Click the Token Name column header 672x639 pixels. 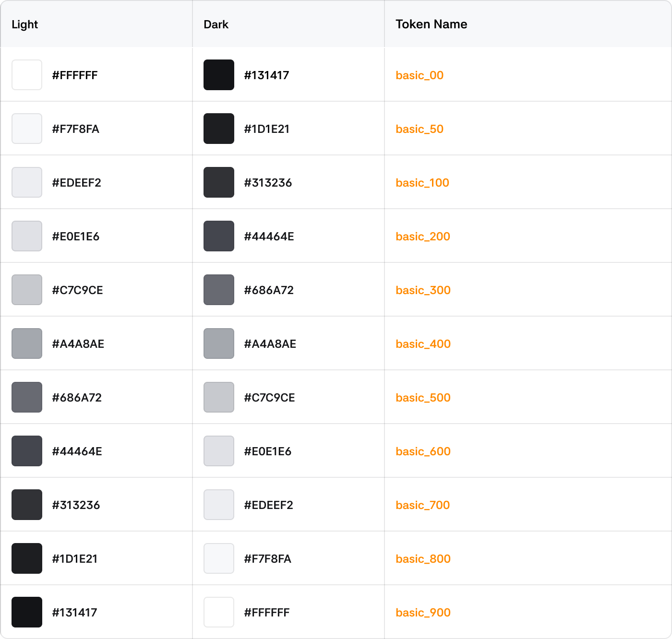click(431, 24)
